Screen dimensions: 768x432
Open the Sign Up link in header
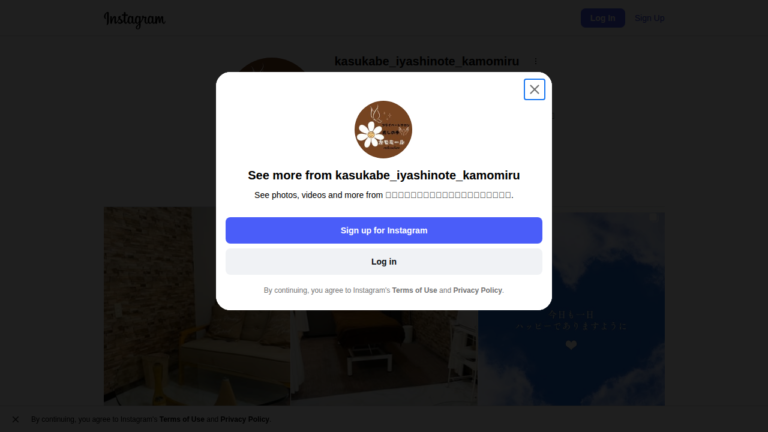(649, 18)
